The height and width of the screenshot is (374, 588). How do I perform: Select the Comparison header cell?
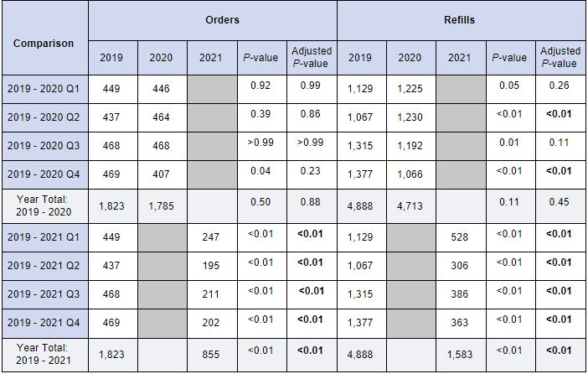(44, 43)
